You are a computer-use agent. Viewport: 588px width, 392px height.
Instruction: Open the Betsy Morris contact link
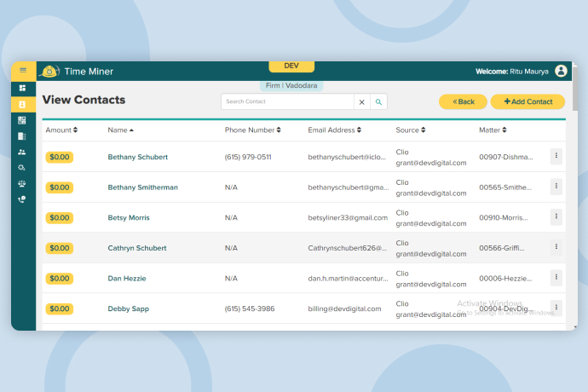(129, 218)
